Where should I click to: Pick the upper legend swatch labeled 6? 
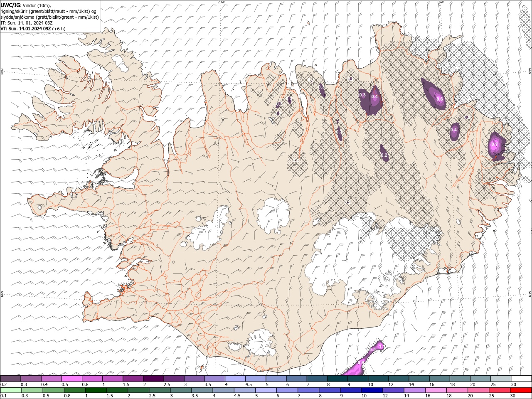(x=296, y=379)
